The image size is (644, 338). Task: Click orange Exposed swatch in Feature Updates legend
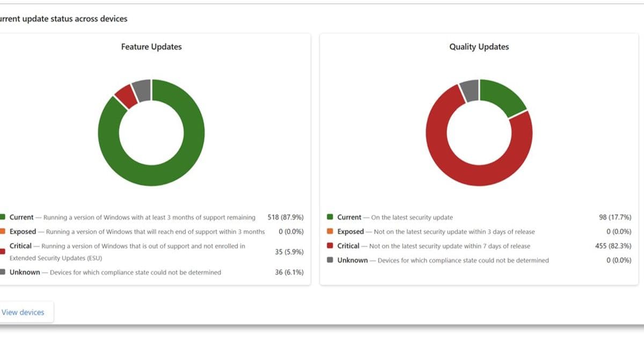point(3,232)
